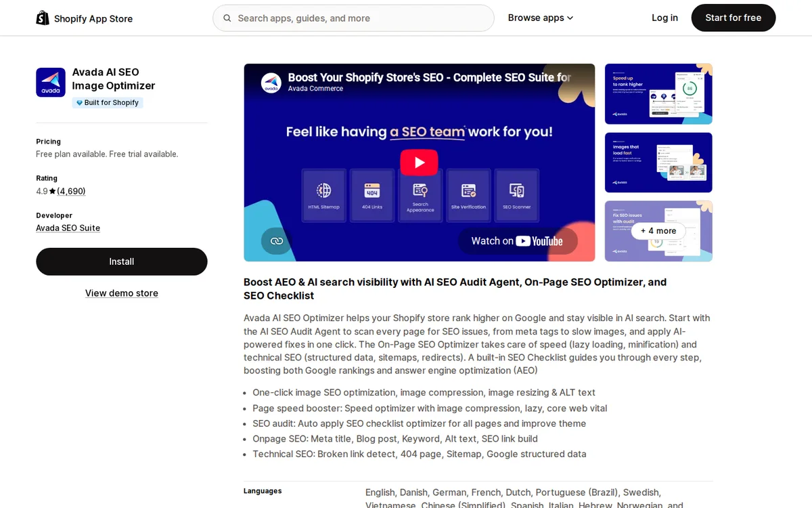Click the One-click image SEO optimization bullet
Viewport: 812px width, 508px height.
424,393
